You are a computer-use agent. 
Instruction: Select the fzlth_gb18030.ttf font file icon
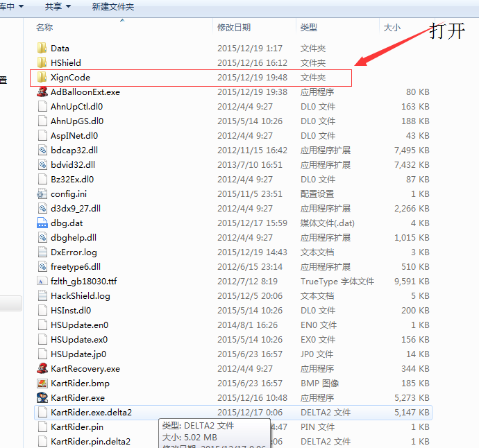coord(42,281)
